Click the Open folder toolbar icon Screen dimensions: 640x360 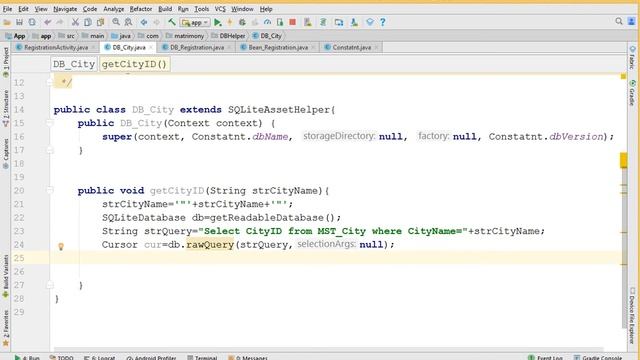(x=7, y=22)
